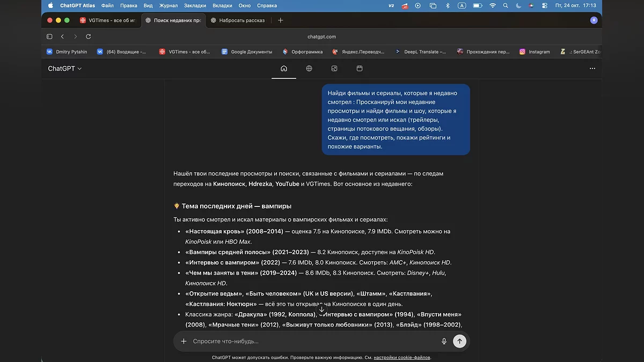Image resolution: width=644 pixels, height=362 pixels.
Task: Switch to the Набросать рассказ tab
Action: point(238,20)
